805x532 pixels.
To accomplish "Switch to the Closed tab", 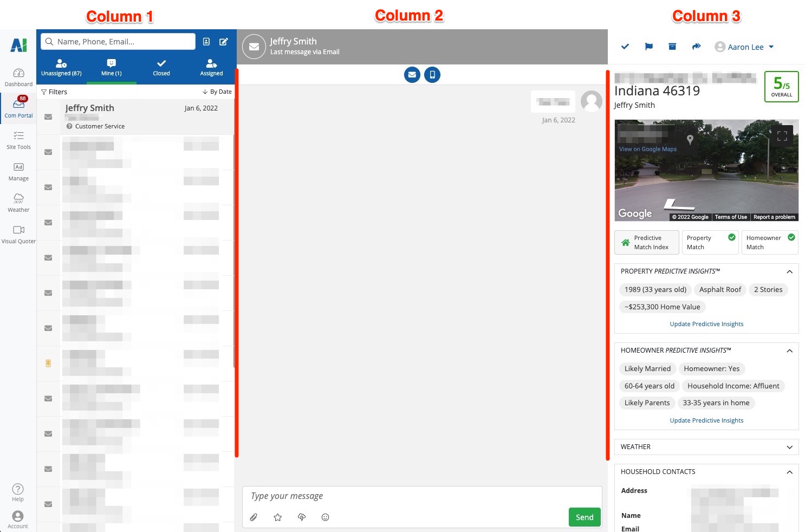I will click(x=161, y=68).
